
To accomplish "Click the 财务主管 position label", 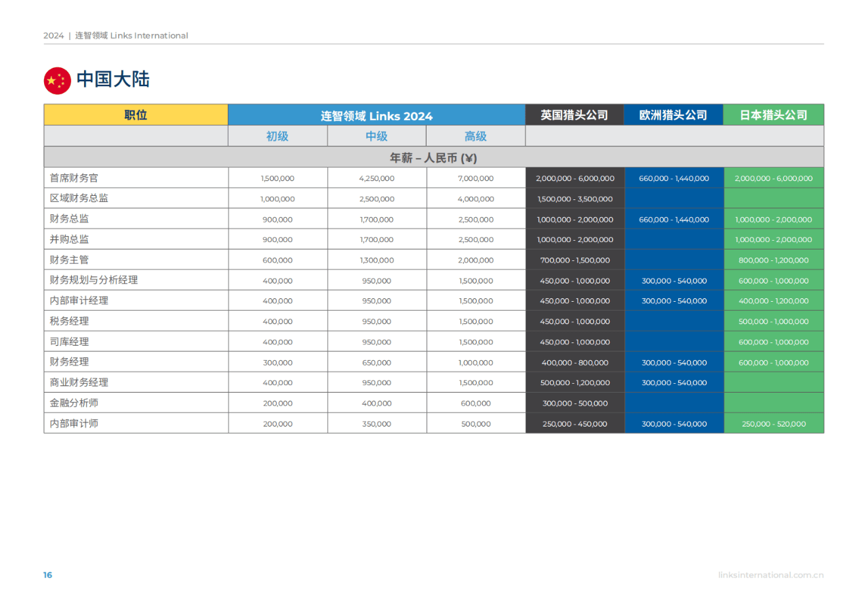I will (x=69, y=260).
